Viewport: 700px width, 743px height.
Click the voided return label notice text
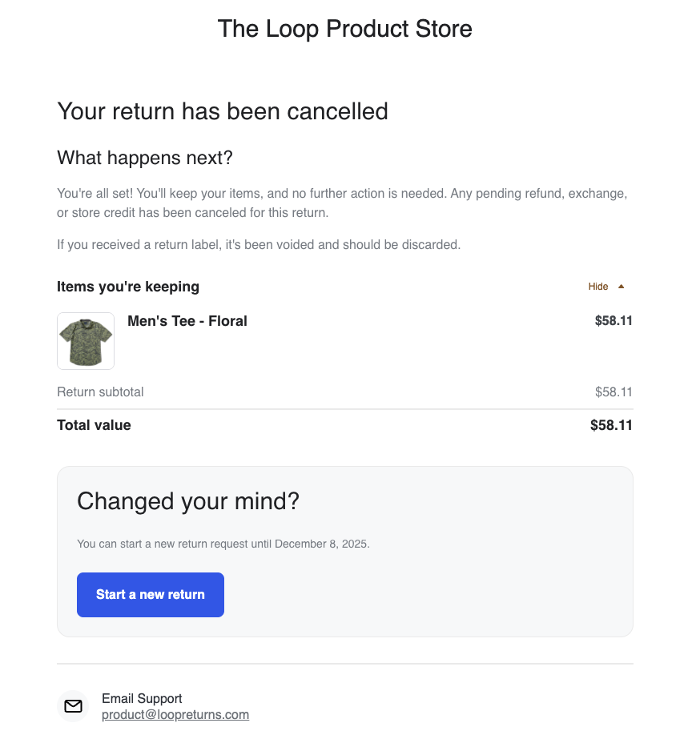tap(259, 244)
